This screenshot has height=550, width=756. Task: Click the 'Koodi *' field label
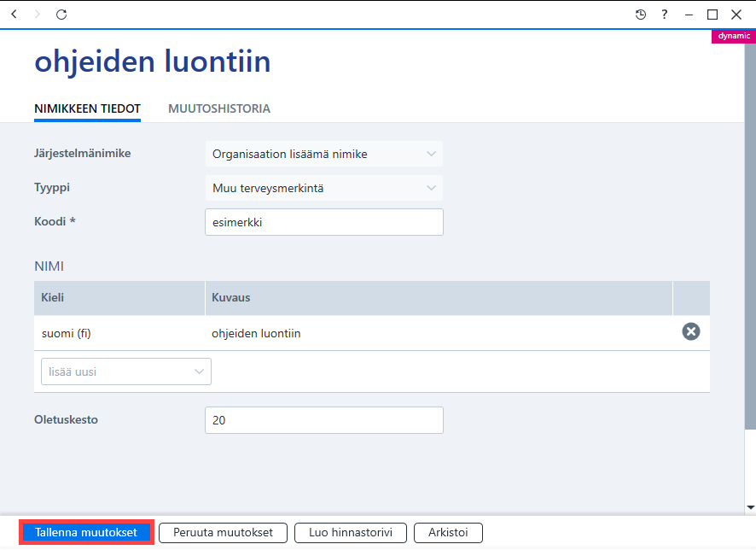tap(55, 221)
